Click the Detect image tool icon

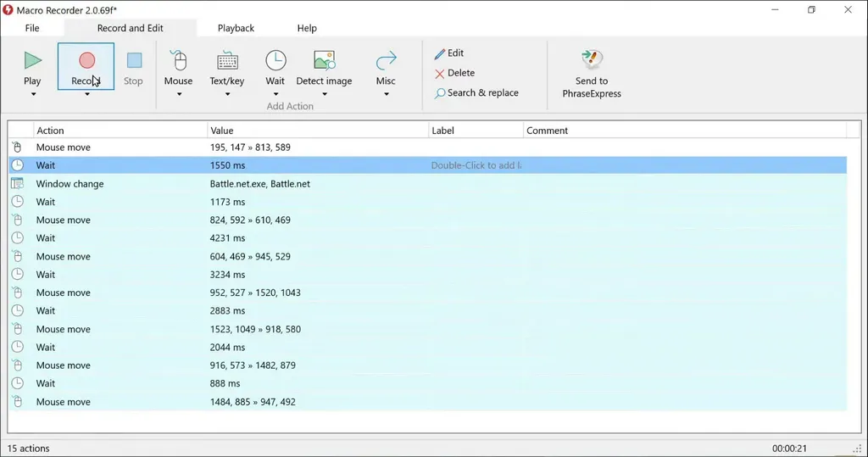[x=325, y=60]
